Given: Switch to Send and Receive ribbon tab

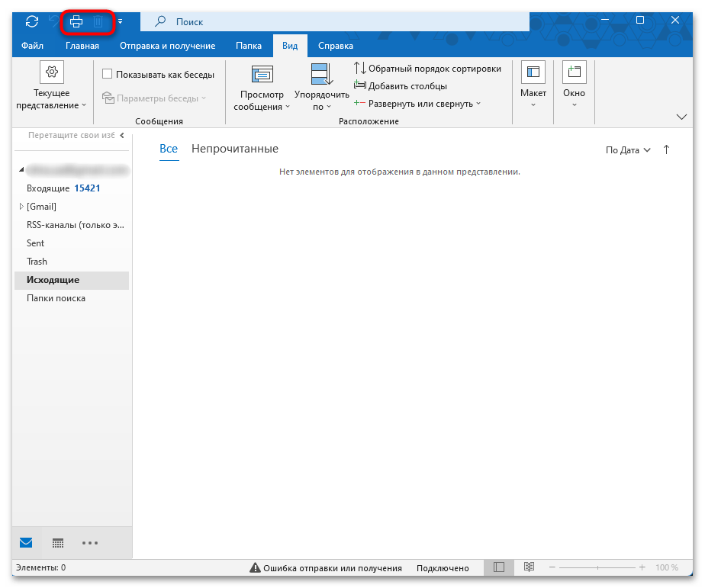Looking at the screenshot, I should click(167, 46).
